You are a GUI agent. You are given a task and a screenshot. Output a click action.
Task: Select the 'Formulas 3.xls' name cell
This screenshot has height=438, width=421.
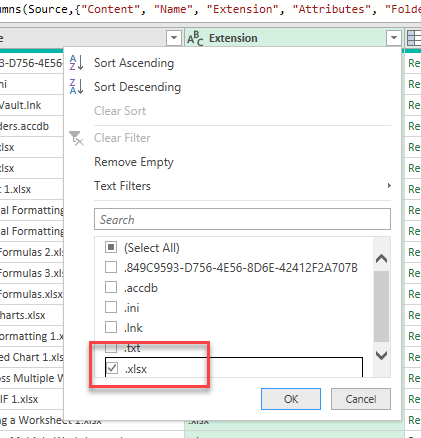31,273
